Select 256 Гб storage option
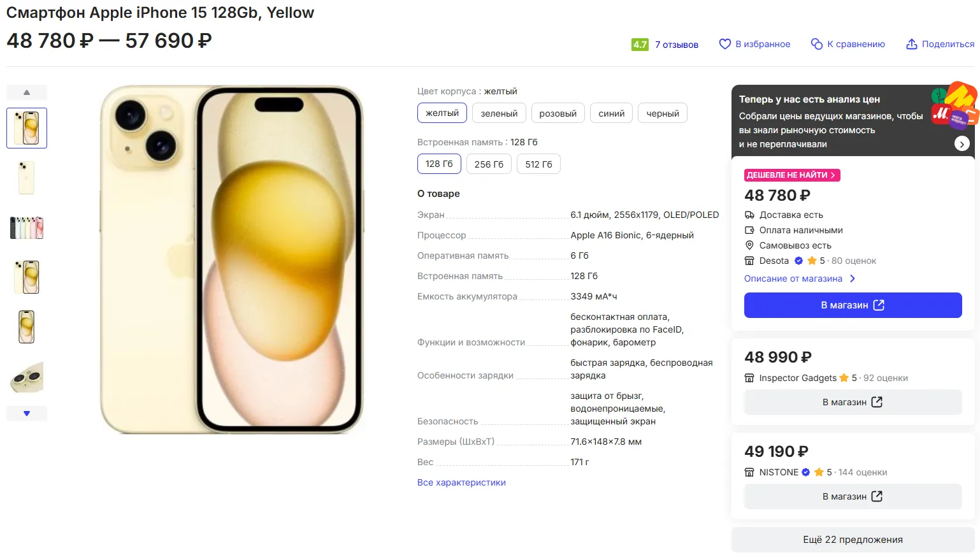The width and height of the screenshot is (980, 555). tap(489, 164)
